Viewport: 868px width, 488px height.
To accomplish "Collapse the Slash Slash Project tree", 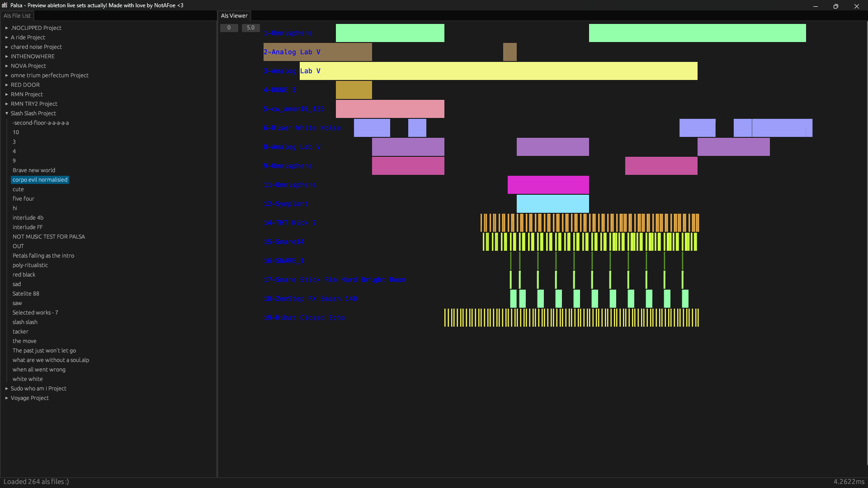I will (x=7, y=113).
